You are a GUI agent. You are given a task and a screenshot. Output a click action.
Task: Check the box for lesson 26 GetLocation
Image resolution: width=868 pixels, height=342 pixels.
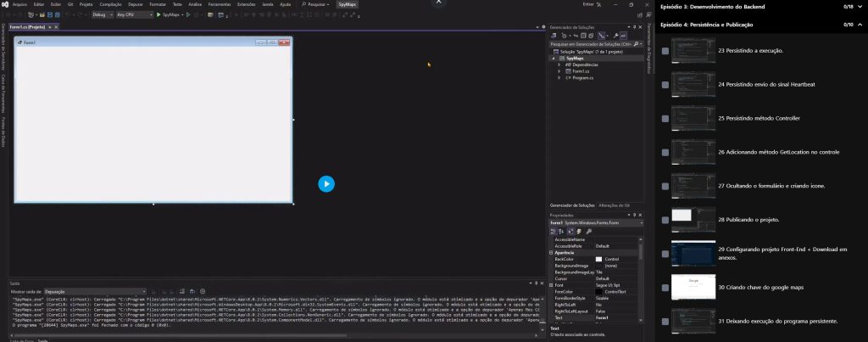click(665, 153)
